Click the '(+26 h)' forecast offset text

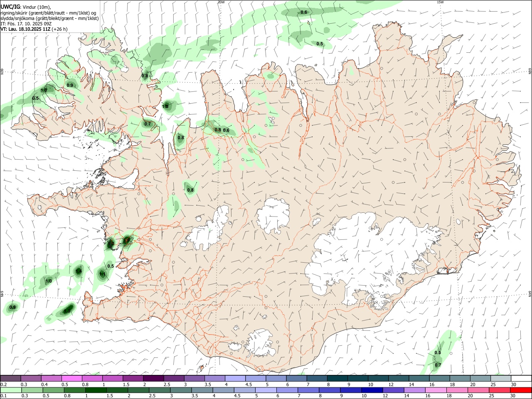[x=60, y=29]
